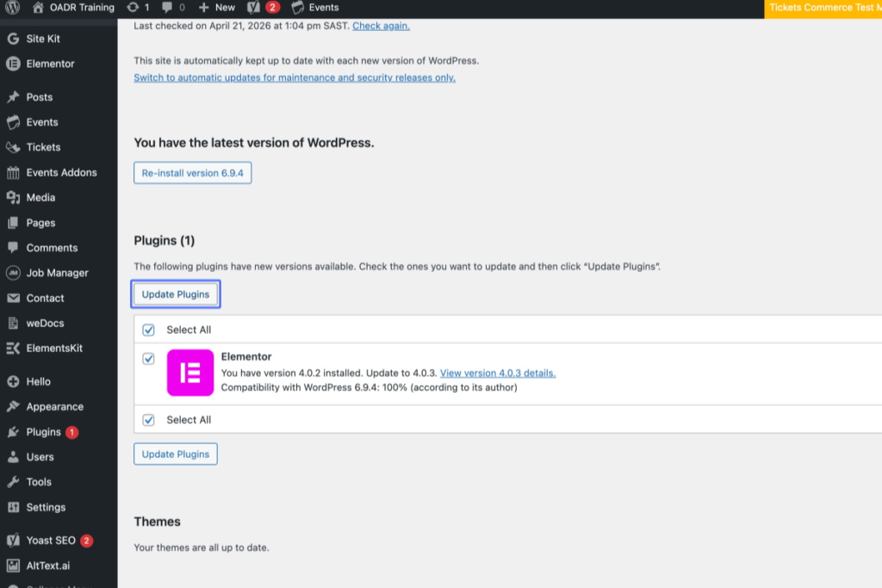This screenshot has width=882, height=588.
Task: Click the weDocs menu label
Action: pyautogui.click(x=45, y=323)
